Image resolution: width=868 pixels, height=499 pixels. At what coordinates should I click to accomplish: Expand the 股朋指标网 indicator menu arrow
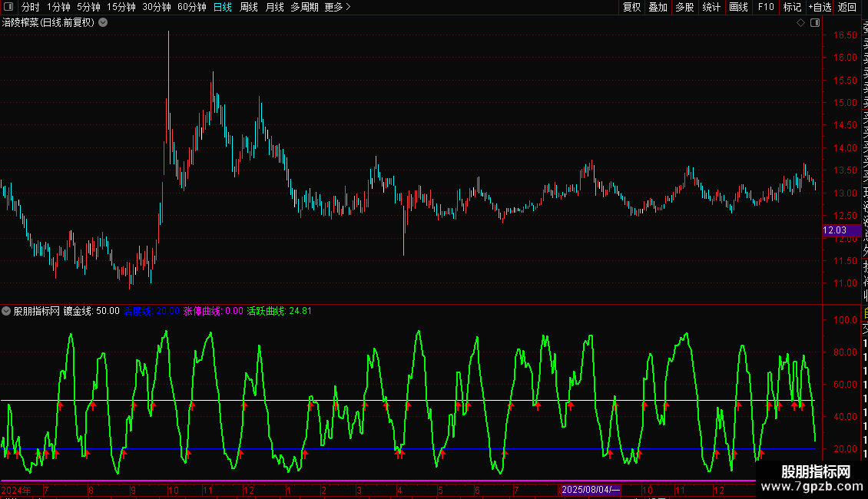point(6,311)
